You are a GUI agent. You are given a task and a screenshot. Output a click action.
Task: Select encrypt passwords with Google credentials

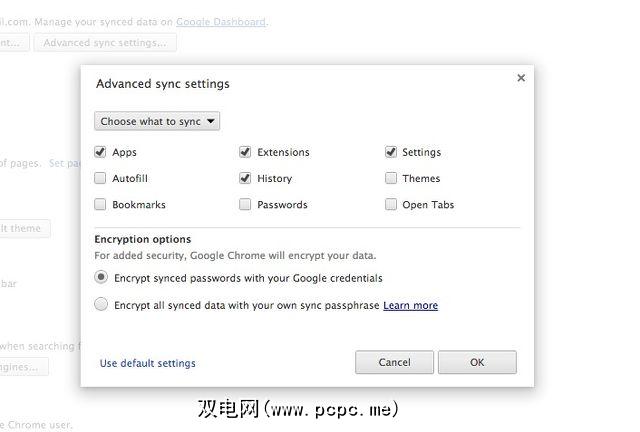click(101, 277)
